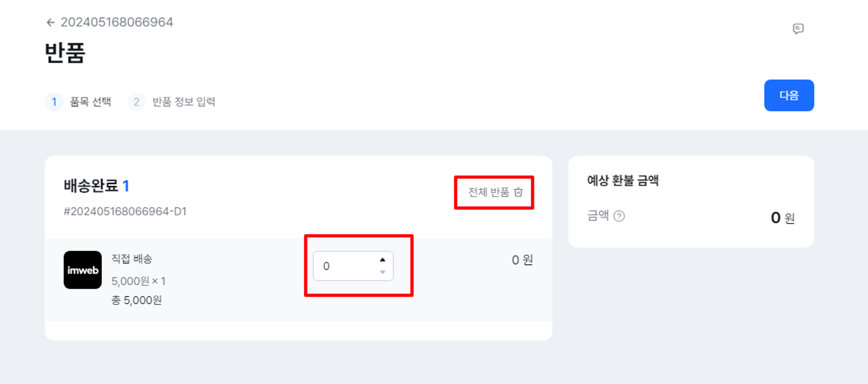The width and height of the screenshot is (868, 384).
Task: Click the 전체 반품 text button
Action: pos(488,192)
